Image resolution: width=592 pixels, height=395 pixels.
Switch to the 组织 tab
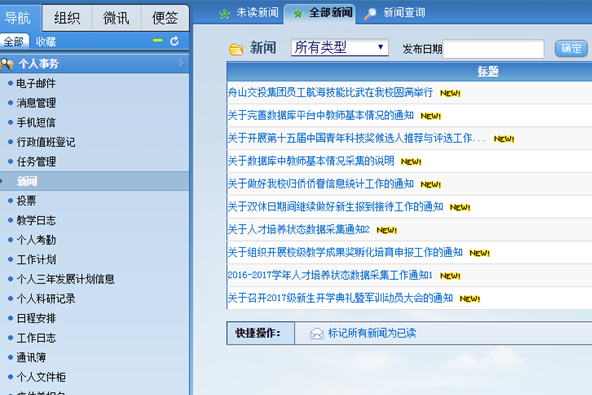tap(67, 18)
